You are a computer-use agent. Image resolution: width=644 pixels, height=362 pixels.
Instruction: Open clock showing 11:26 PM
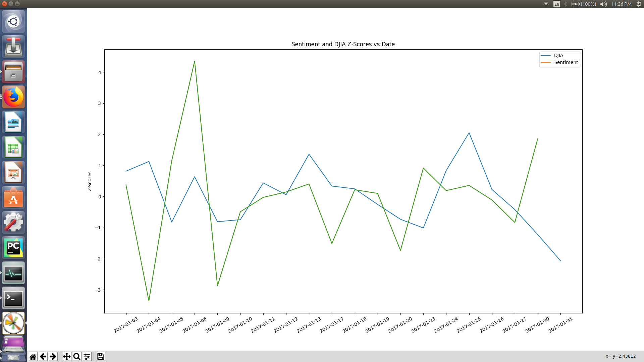(x=621, y=4)
